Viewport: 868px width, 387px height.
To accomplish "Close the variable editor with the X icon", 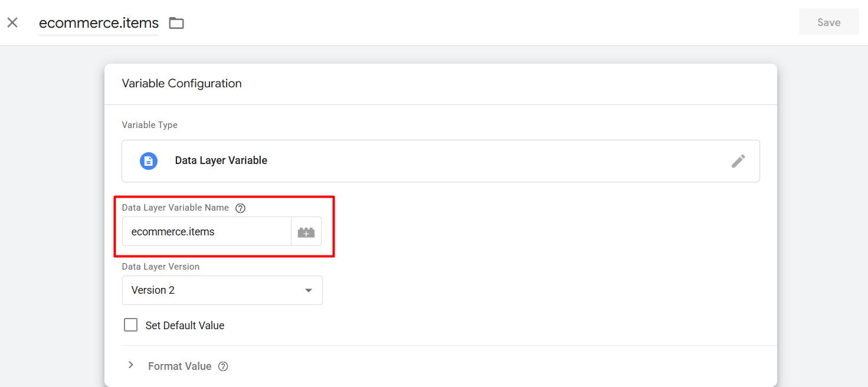I will 12,22.
